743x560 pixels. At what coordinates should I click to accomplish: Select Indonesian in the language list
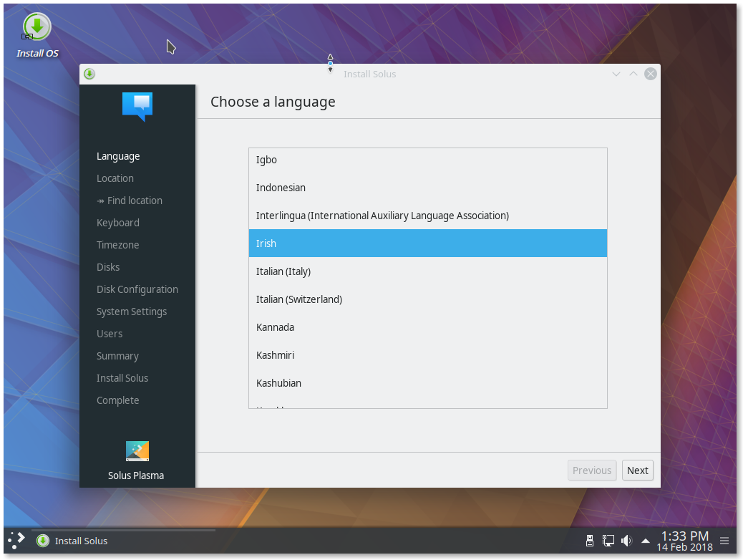pyautogui.click(x=427, y=188)
